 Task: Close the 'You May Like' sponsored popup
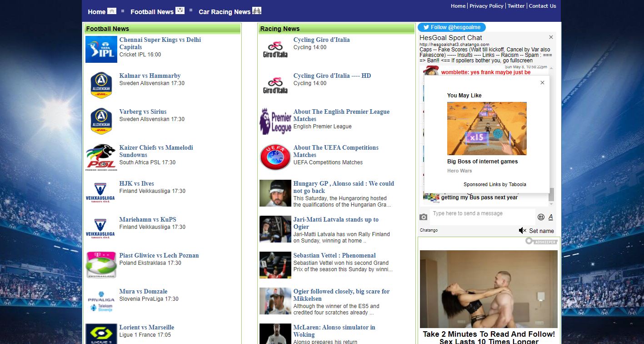point(542,83)
